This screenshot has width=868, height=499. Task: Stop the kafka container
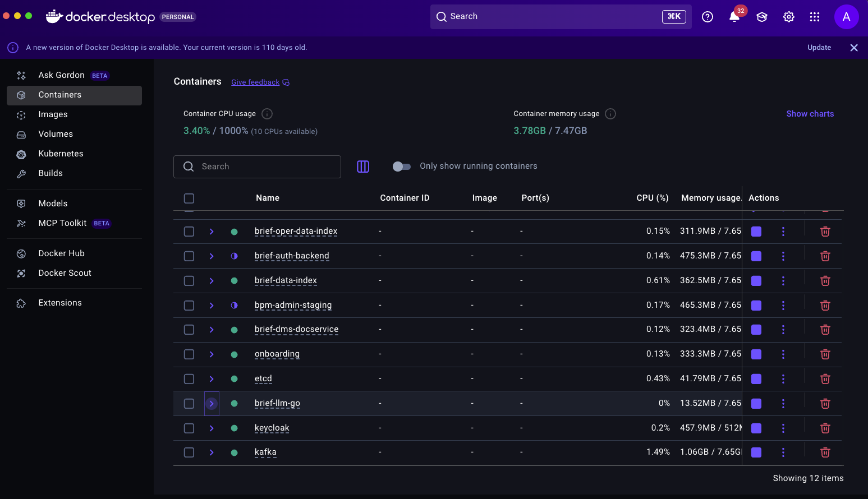coord(756,452)
